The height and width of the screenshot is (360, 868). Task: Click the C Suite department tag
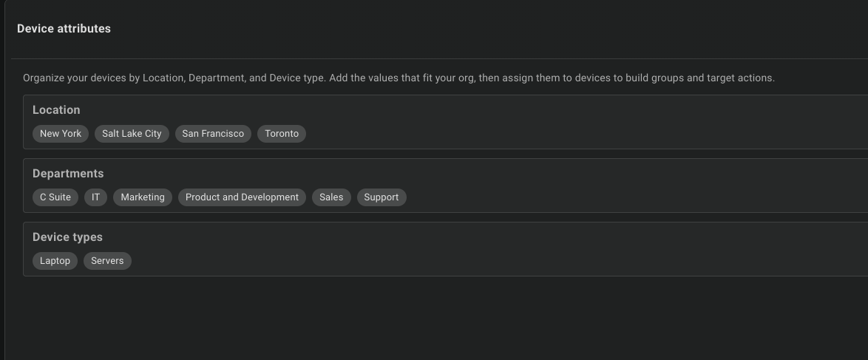(x=55, y=197)
